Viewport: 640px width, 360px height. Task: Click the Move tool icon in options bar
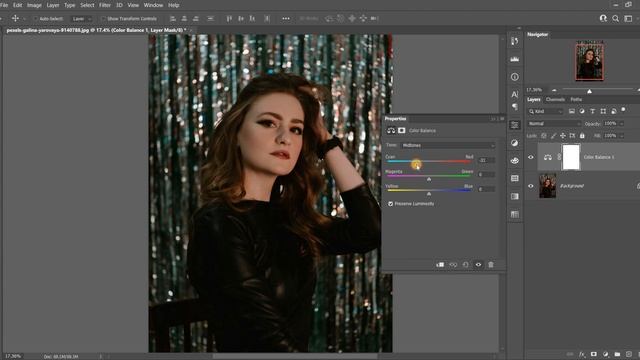coord(15,18)
